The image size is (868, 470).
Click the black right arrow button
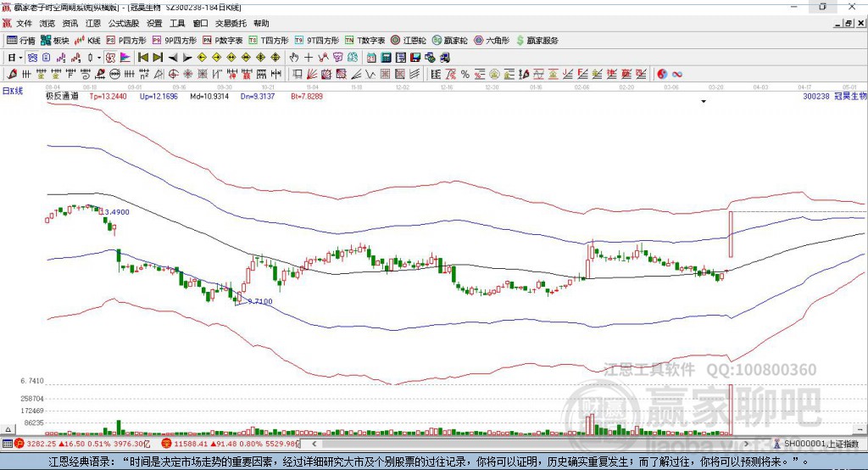187,58
